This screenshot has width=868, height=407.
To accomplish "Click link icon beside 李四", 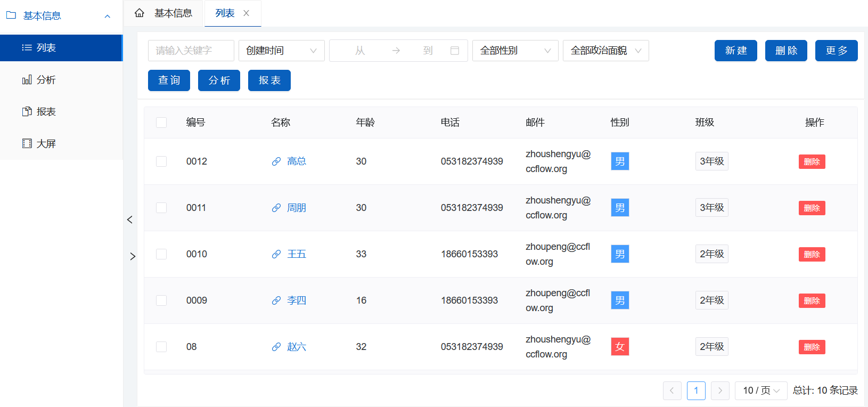I will tap(276, 300).
